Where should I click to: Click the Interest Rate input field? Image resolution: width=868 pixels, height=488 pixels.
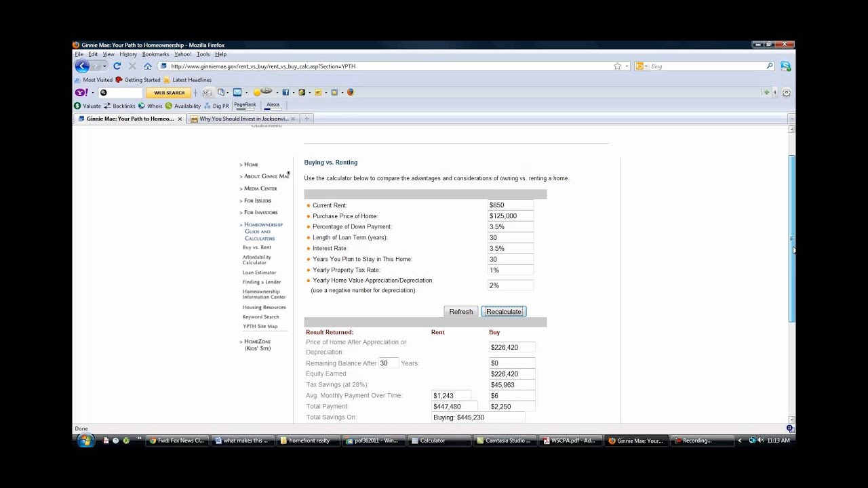511,249
